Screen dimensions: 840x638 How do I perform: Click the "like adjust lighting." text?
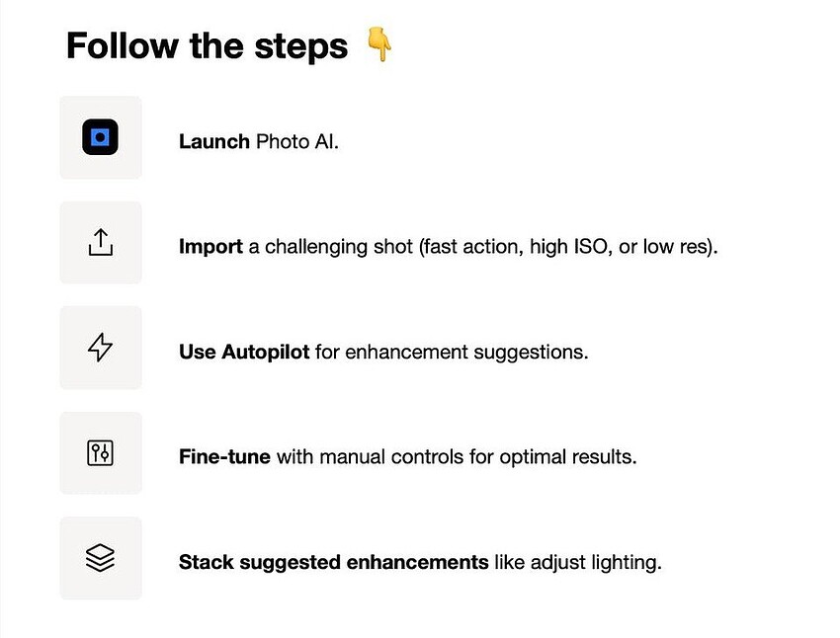click(x=577, y=563)
